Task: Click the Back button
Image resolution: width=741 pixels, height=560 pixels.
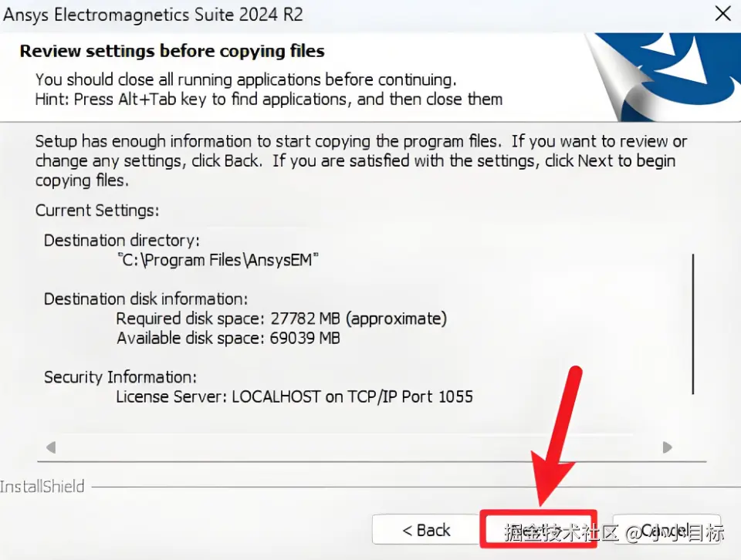Action: [x=426, y=530]
